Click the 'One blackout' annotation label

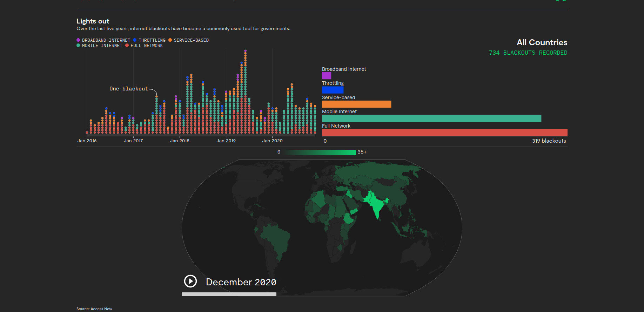pos(128,89)
